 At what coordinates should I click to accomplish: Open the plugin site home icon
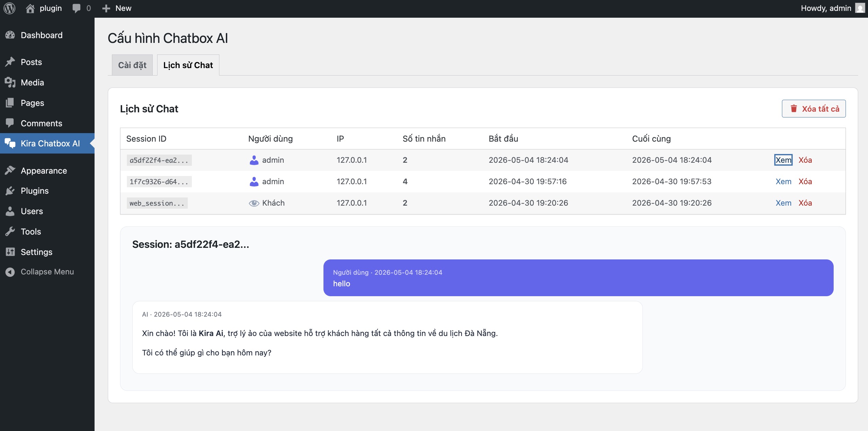click(x=30, y=9)
